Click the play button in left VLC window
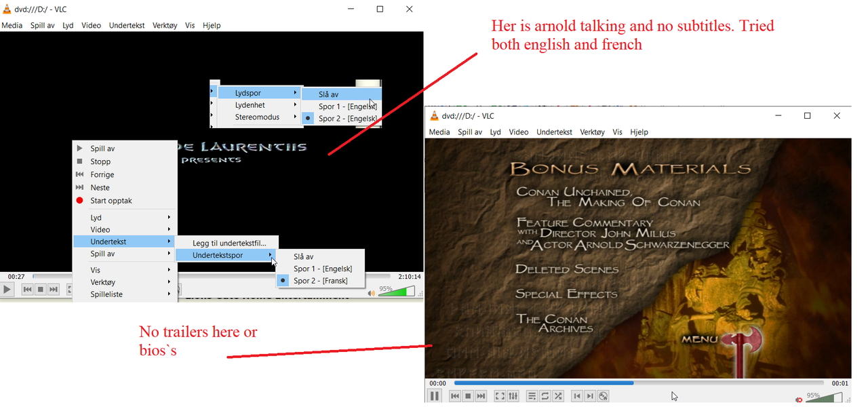This screenshot has width=868, height=409. point(7,290)
